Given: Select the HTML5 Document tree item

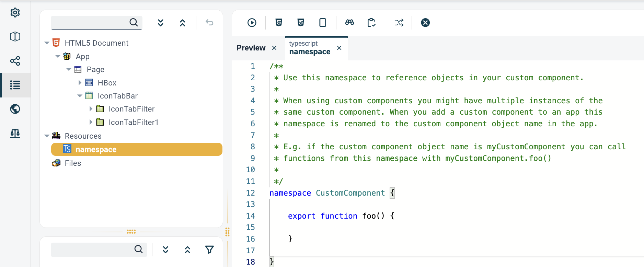Looking at the screenshot, I should 96,43.
